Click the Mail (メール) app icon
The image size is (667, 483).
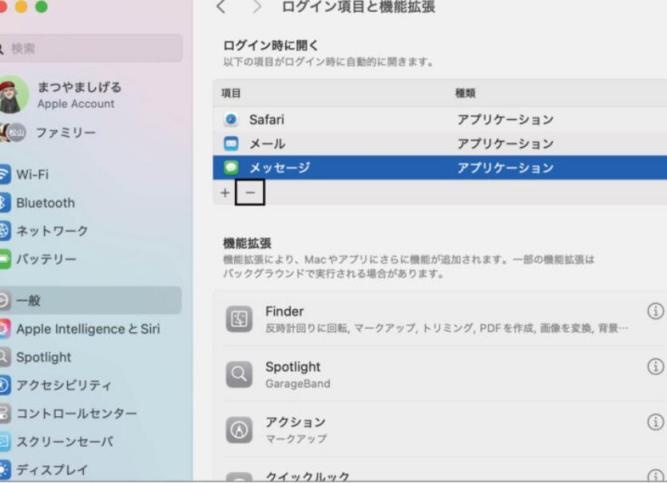tap(231, 144)
